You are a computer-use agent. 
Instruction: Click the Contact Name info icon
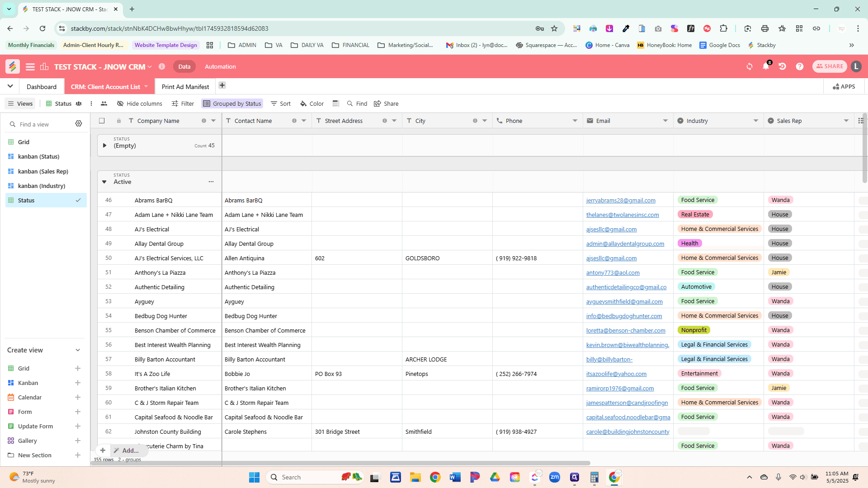pos(294,121)
